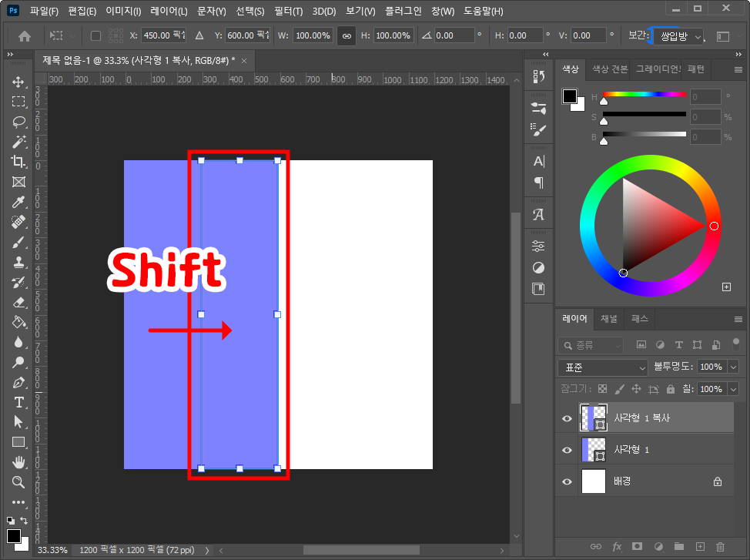Enable lock transparent pixels for the layer
The image size is (750, 560).
603,388
